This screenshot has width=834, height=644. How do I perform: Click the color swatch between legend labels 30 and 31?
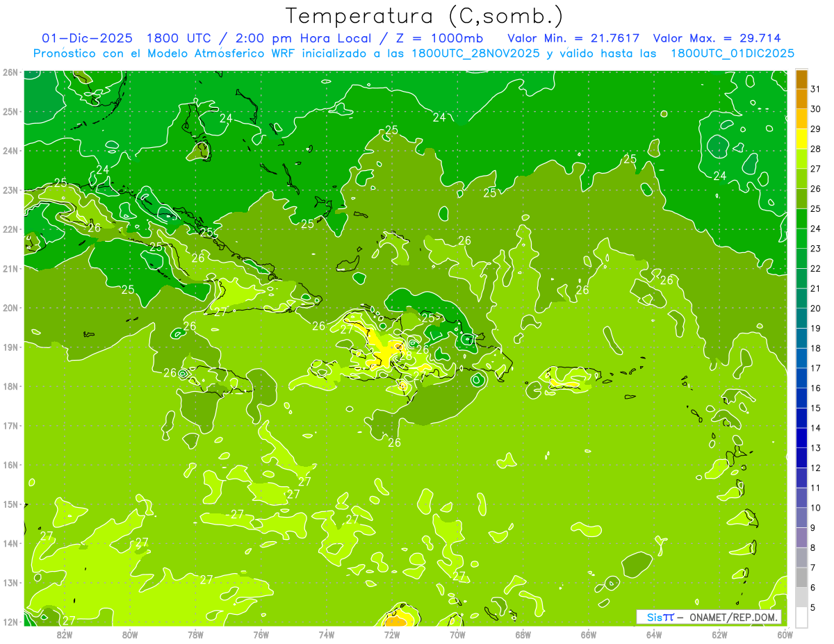coord(802,99)
